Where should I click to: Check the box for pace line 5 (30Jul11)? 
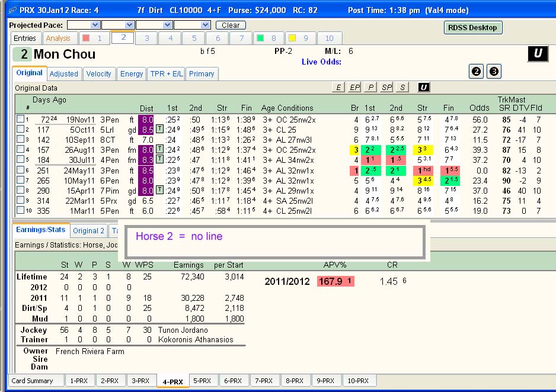tap(20, 159)
